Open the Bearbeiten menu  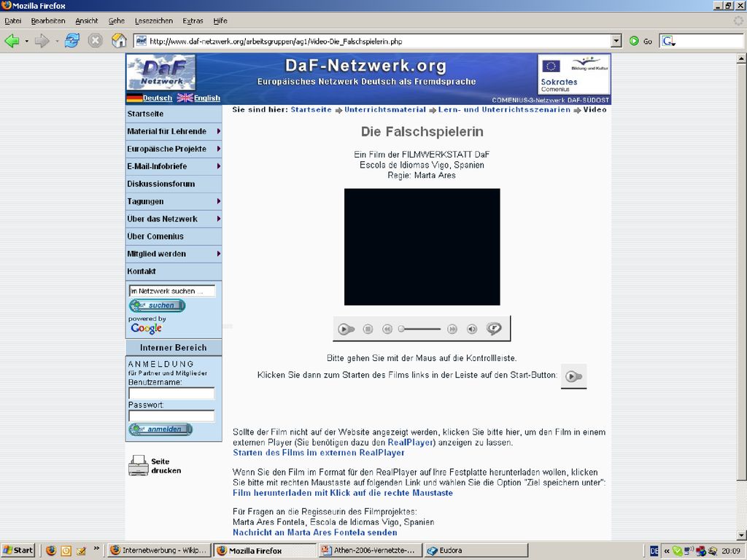(x=48, y=21)
